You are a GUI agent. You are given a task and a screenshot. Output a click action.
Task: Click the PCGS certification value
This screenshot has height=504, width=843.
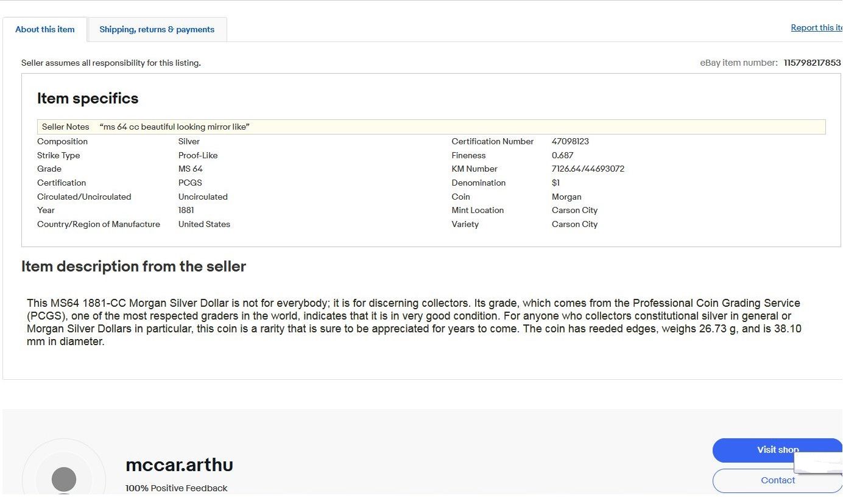click(x=190, y=183)
